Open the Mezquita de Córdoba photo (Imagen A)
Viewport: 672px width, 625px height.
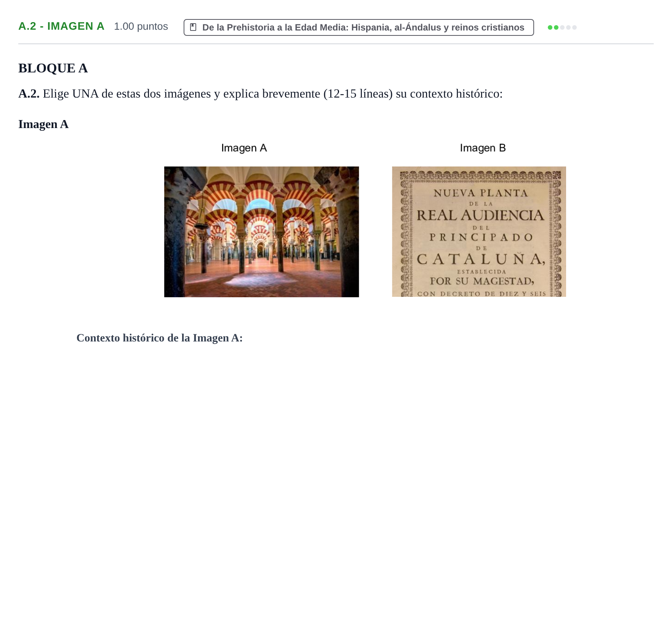click(261, 232)
